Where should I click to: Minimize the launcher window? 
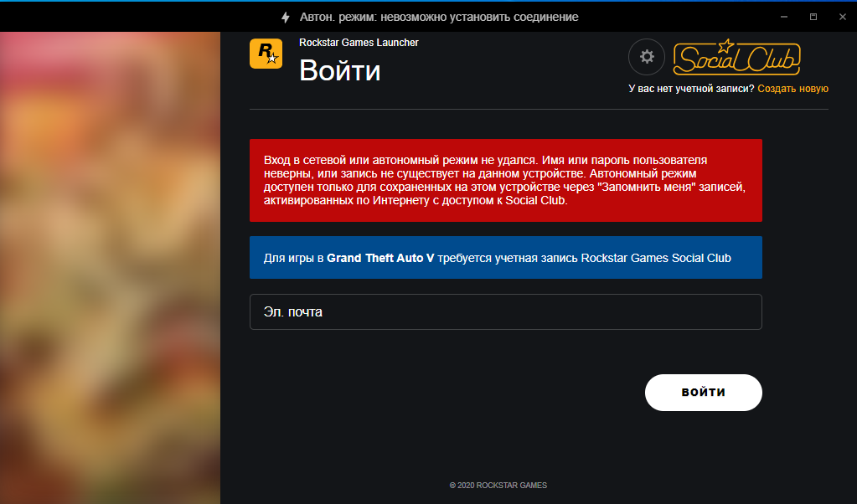(x=784, y=17)
